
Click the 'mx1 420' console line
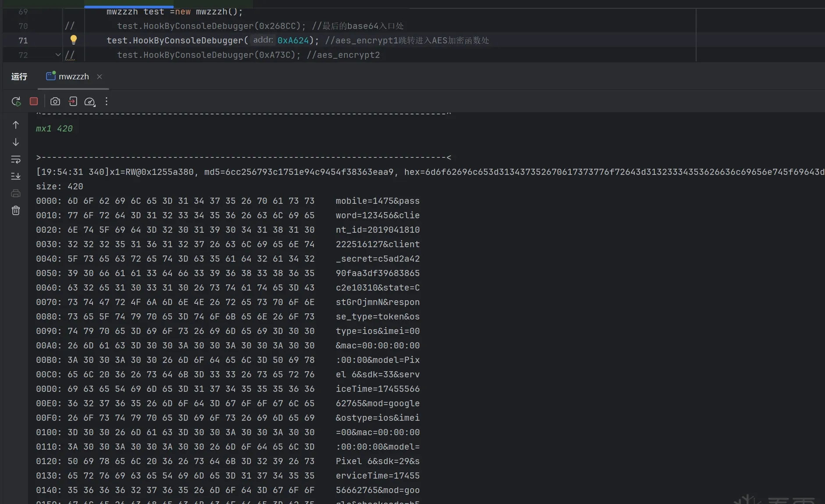point(54,128)
